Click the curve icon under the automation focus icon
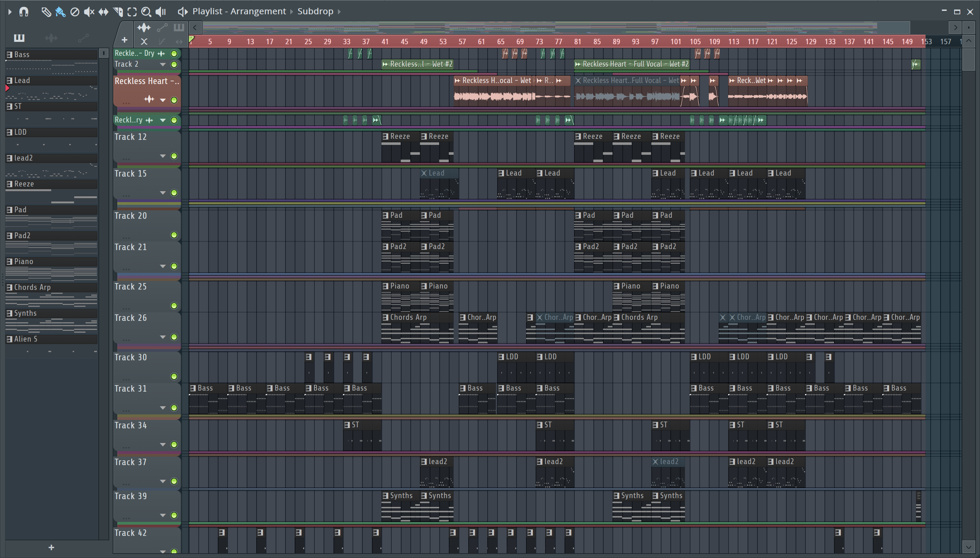 coord(162,42)
